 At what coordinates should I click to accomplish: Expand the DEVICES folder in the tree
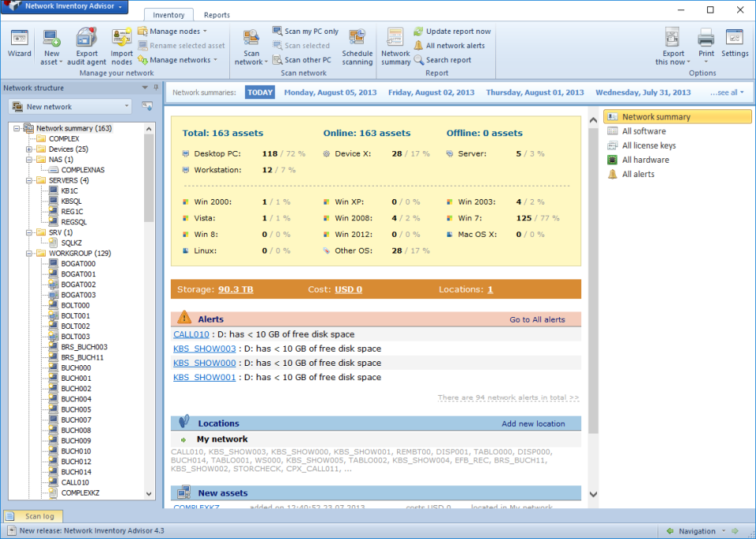pos(29,149)
